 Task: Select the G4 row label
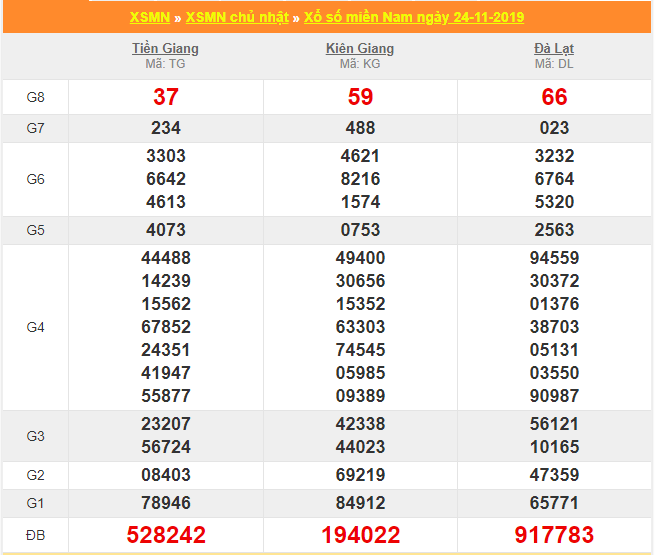click(35, 327)
